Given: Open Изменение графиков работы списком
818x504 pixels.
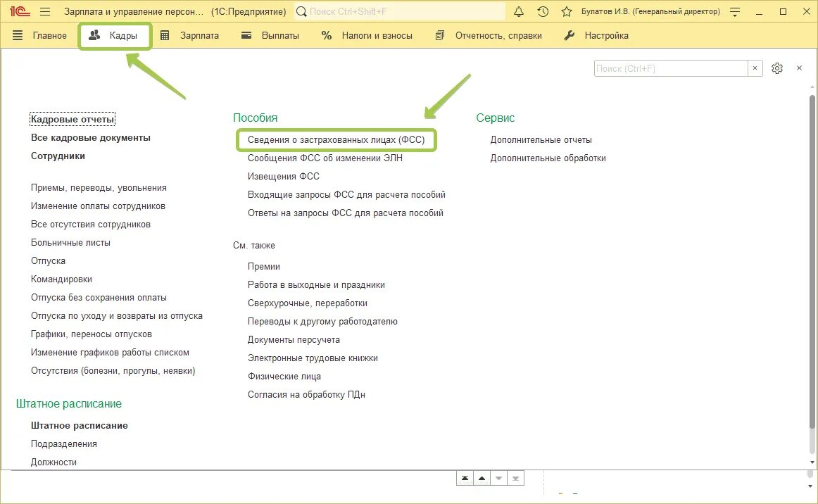Looking at the screenshot, I should click(110, 353).
